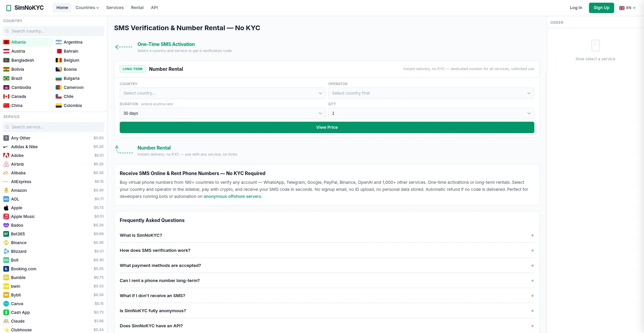Pick the Belgium flag icon
The image size is (644, 333).
tap(59, 60)
